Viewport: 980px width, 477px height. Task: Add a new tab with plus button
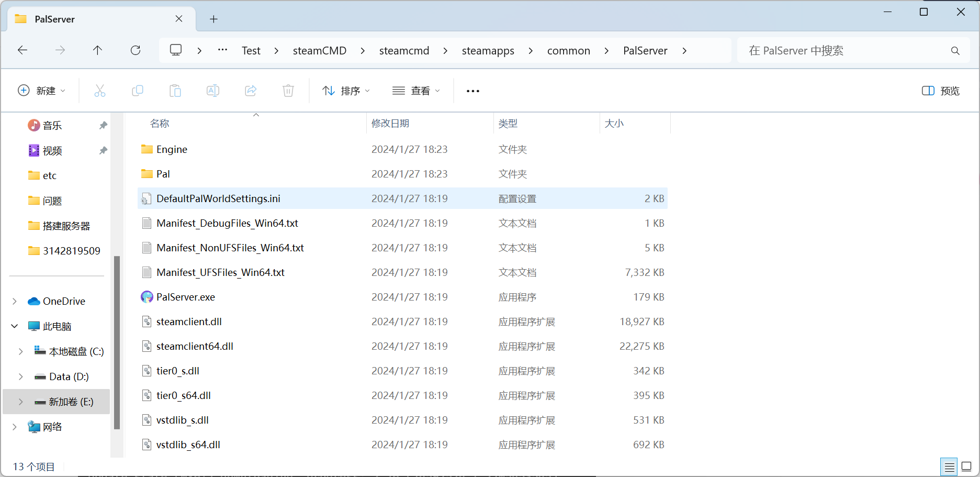click(213, 19)
